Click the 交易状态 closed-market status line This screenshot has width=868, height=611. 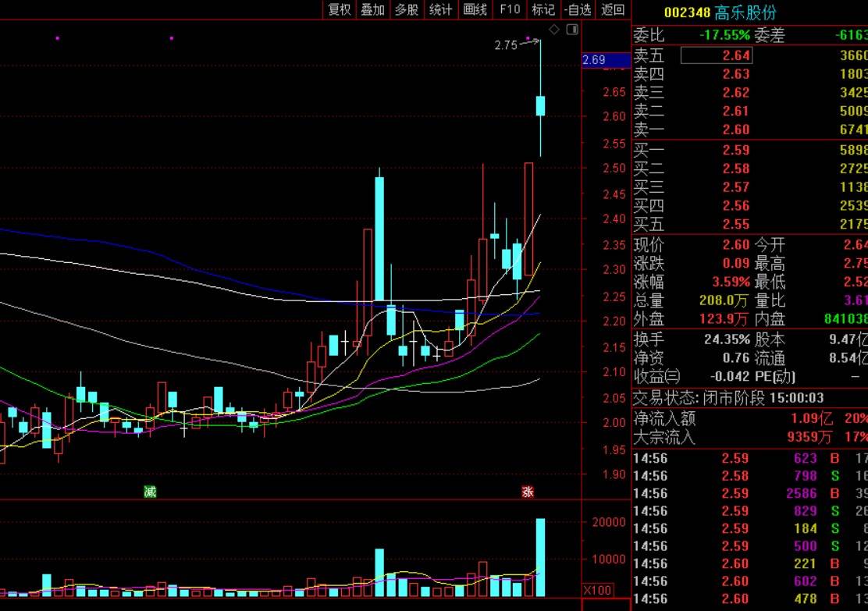click(x=728, y=398)
